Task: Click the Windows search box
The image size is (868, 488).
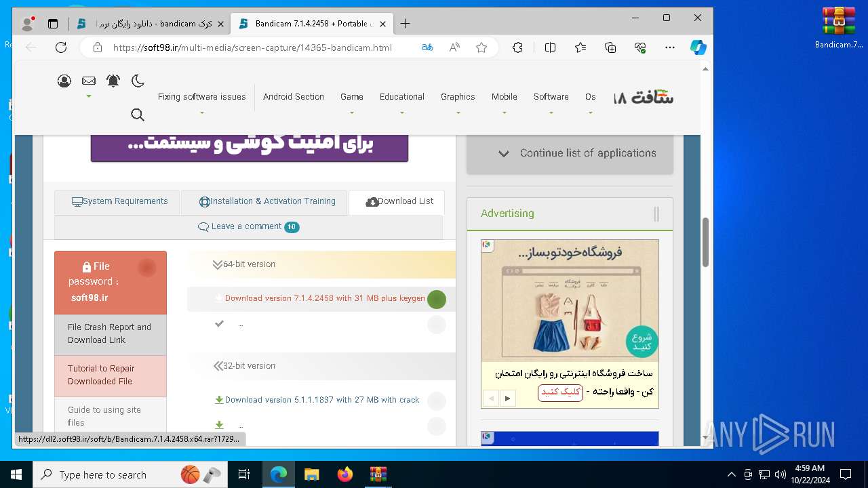Action: click(x=130, y=474)
